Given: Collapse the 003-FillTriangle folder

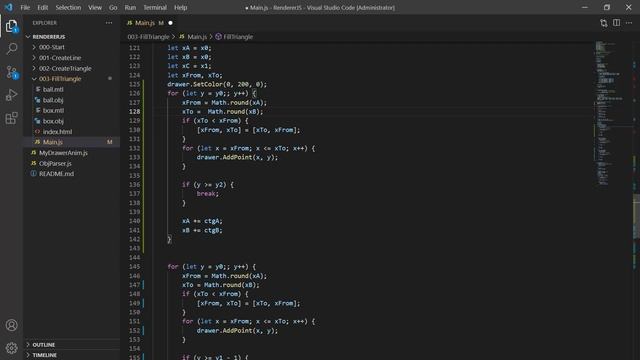Looking at the screenshot, I should tap(60, 79).
